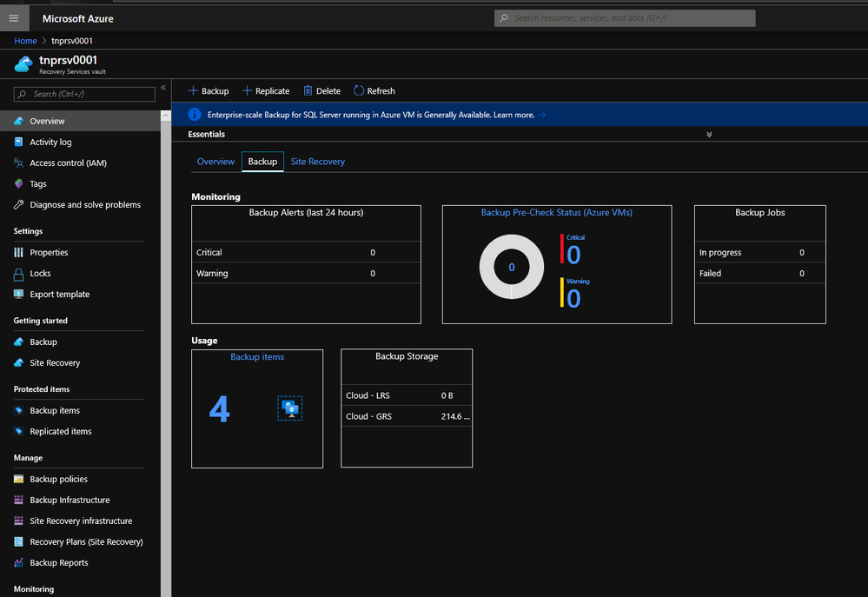Open Backup under Getting started

tap(43, 342)
